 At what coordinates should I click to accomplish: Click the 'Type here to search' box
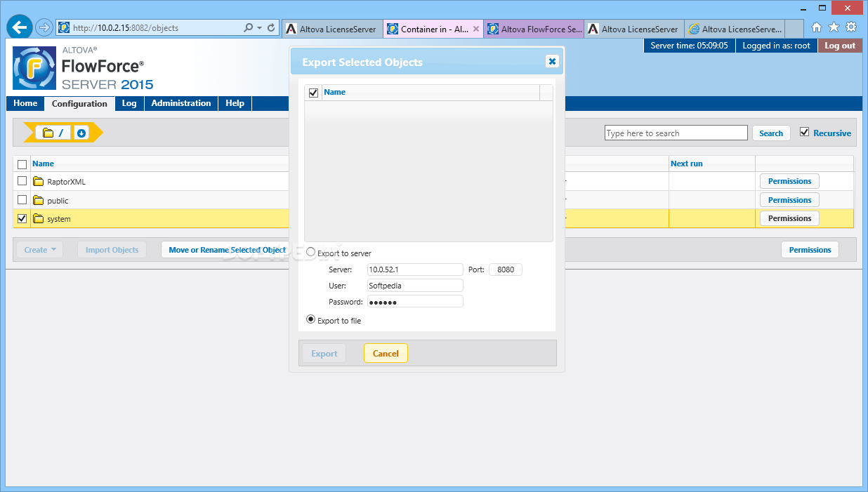(676, 133)
